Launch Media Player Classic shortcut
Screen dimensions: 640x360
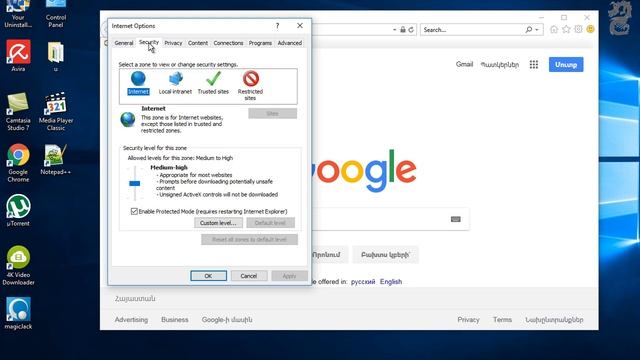tap(56, 111)
